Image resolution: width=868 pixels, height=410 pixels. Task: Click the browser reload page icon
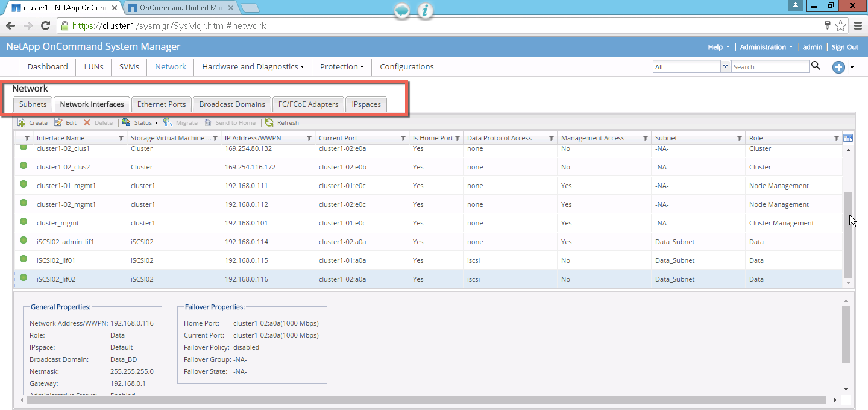pos(45,26)
